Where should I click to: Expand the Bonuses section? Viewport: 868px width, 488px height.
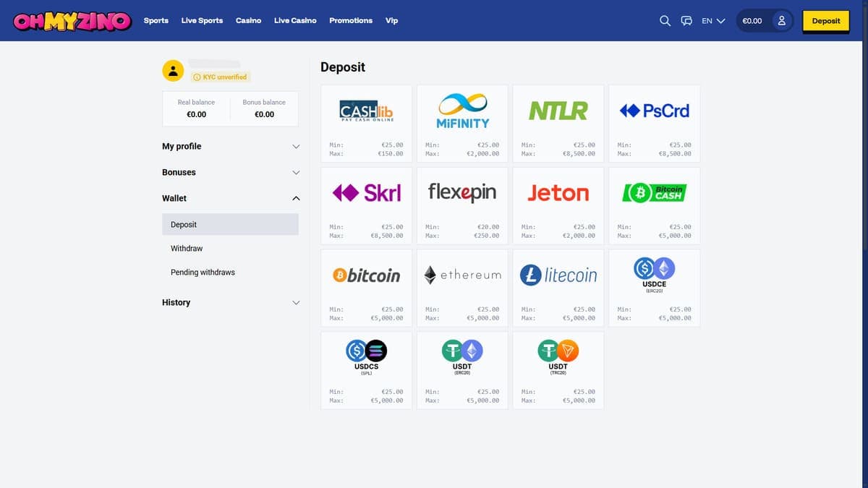click(230, 172)
